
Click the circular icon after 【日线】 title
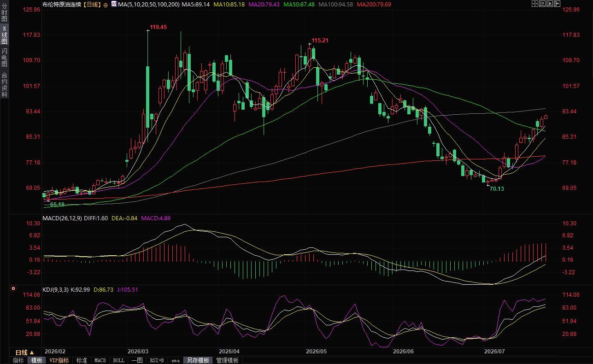106,4
